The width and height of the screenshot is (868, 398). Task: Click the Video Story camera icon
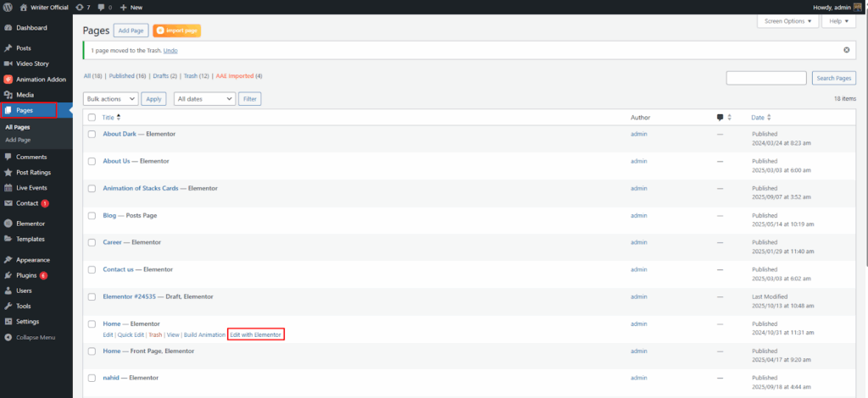click(8, 64)
